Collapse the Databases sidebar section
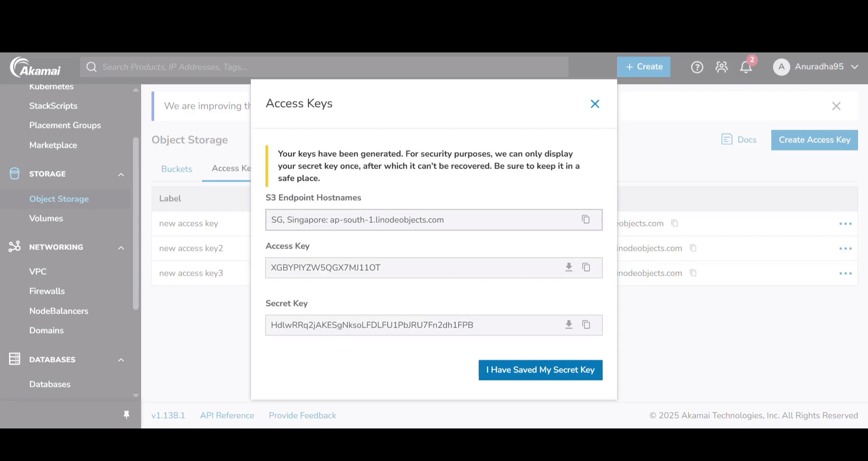The image size is (868, 461). [x=121, y=360]
